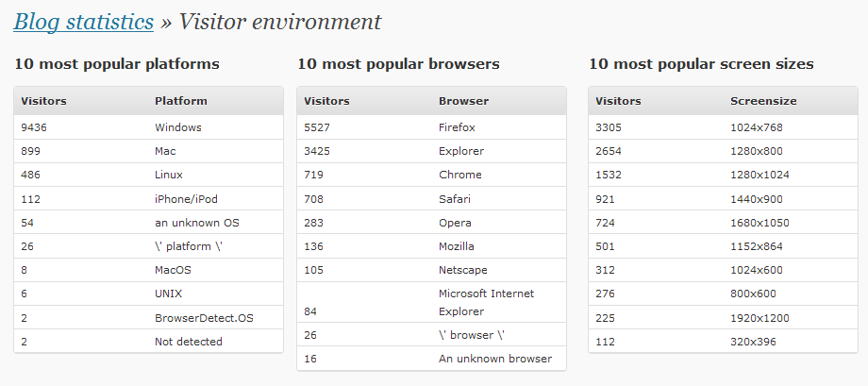Image resolution: width=868 pixels, height=386 pixels.
Task: Click the Chrome browser entry
Action: coord(460,175)
